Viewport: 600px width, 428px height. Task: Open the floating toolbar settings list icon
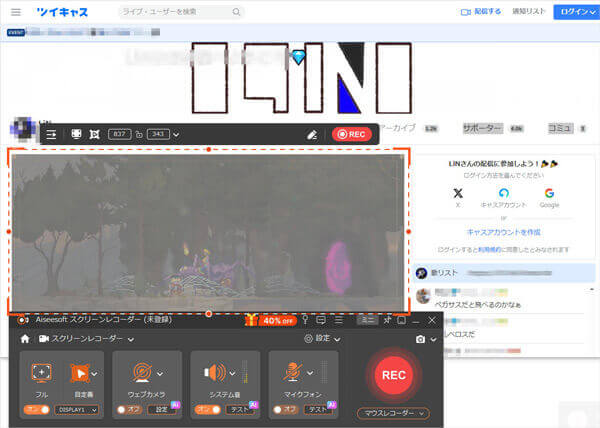point(51,134)
